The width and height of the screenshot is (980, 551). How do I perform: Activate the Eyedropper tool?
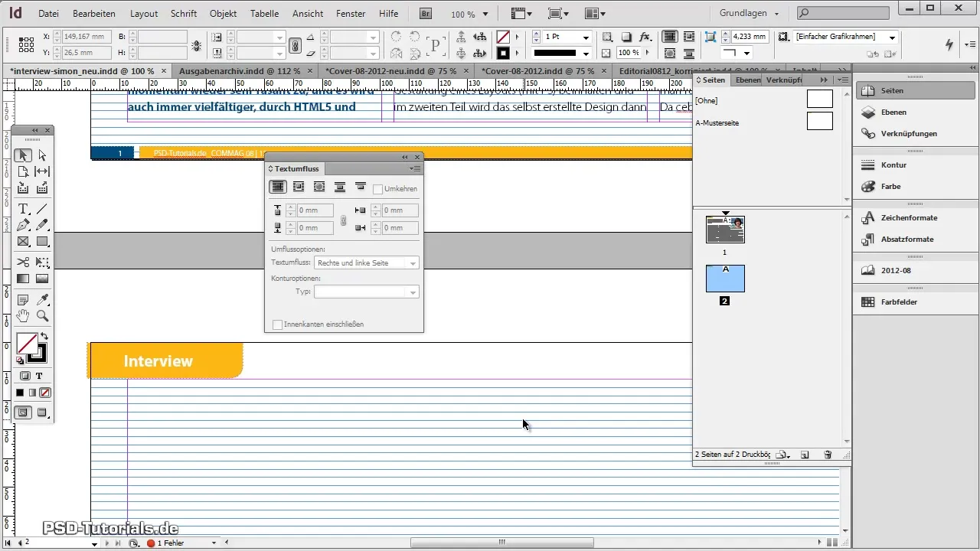coord(42,299)
